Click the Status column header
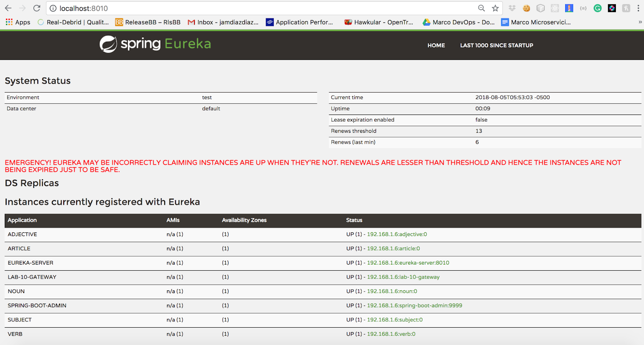 (x=354, y=220)
